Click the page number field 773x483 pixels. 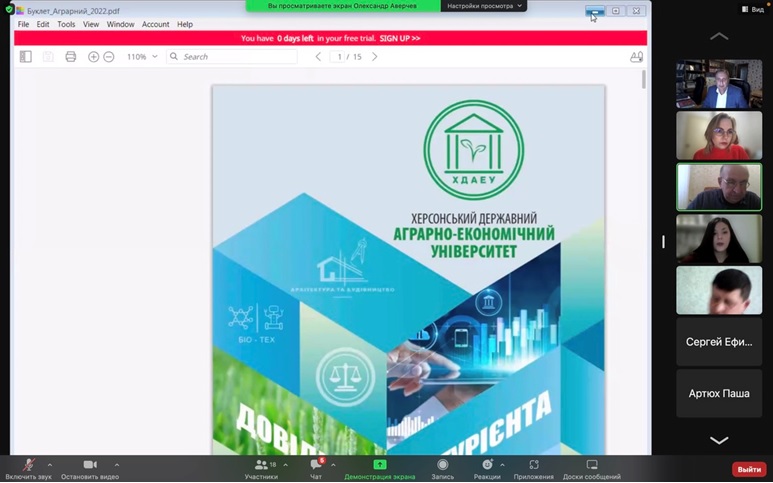pyautogui.click(x=338, y=57)
